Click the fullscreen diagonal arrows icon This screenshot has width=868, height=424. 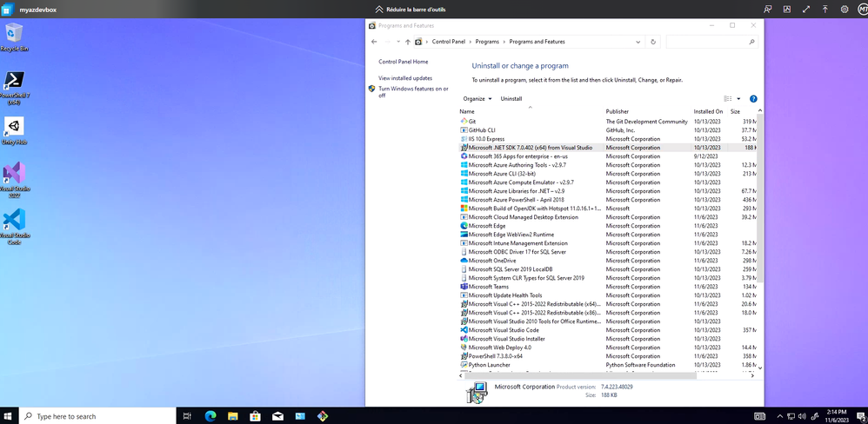pos(806,9)
